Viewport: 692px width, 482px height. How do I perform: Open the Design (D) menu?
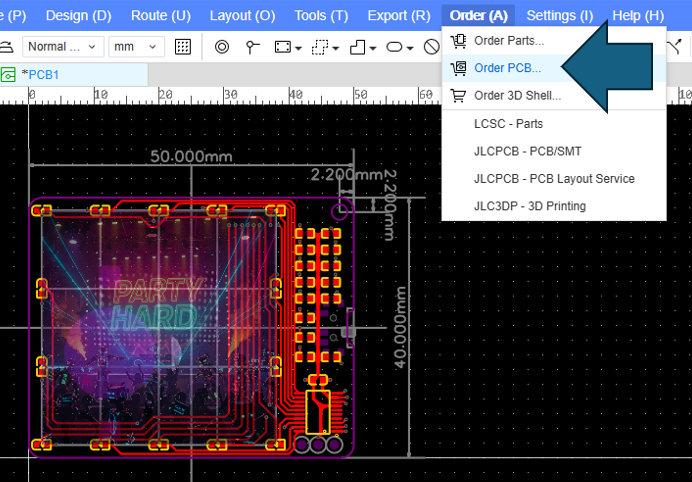tap(79, 16)
